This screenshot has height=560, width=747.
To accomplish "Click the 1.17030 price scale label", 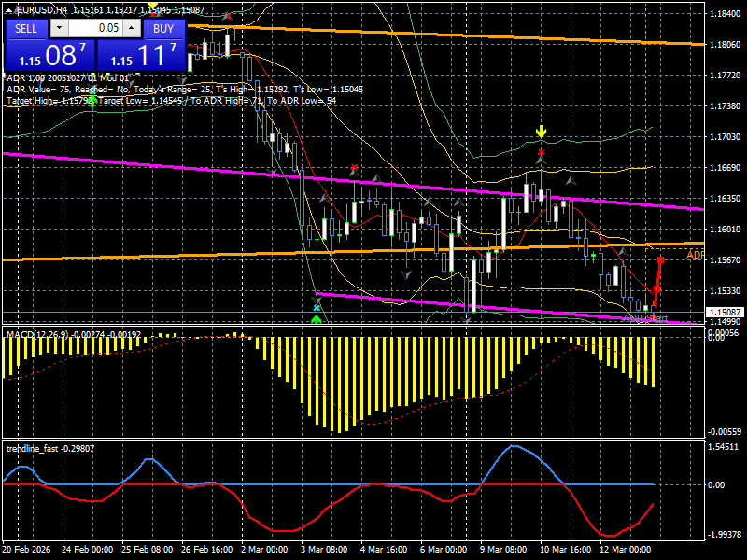I will coord(726,137).
